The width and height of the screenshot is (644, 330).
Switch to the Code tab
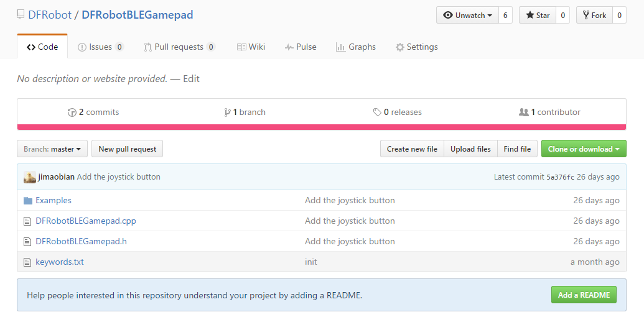(42, 47)
